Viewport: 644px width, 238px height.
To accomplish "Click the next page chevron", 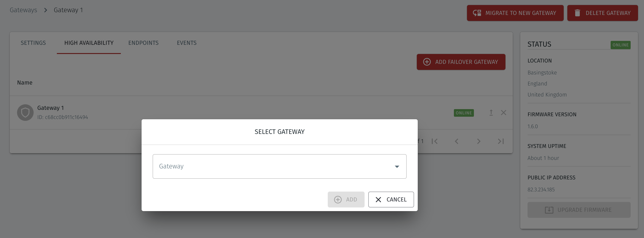I will pos(479,141).
